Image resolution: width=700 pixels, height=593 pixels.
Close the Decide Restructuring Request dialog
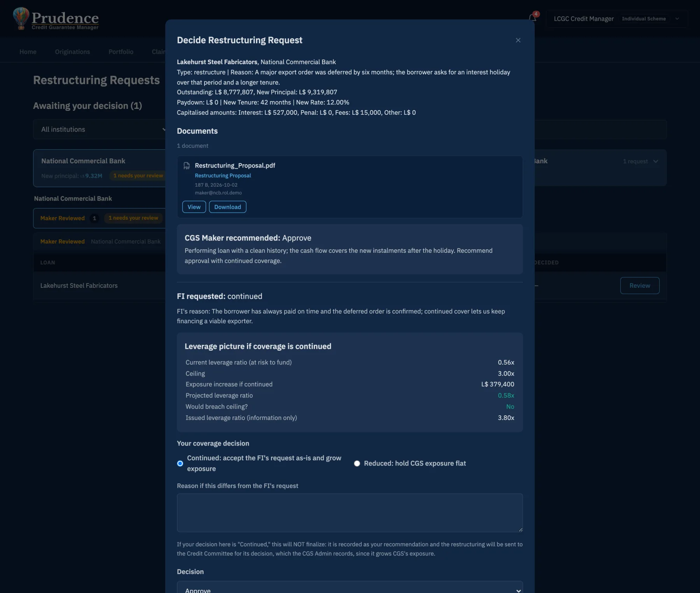(518, 40)
